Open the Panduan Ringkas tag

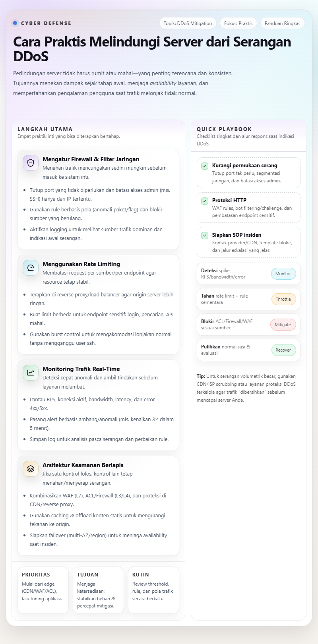(x=282, y=23)
